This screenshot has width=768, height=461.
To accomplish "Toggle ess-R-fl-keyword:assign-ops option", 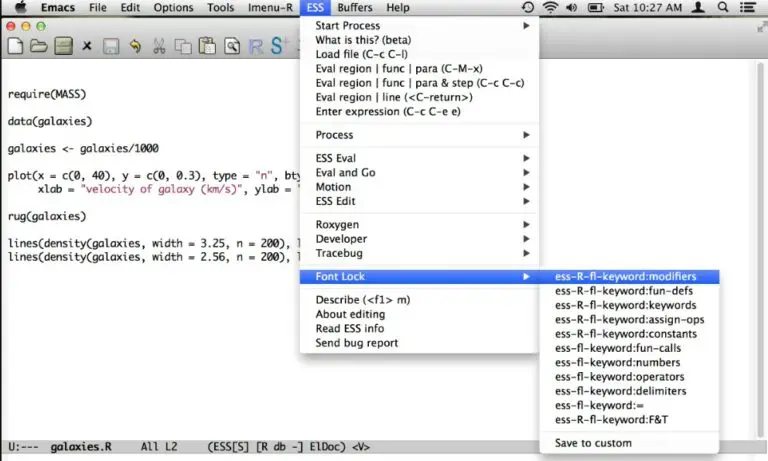I will [629, 319].
